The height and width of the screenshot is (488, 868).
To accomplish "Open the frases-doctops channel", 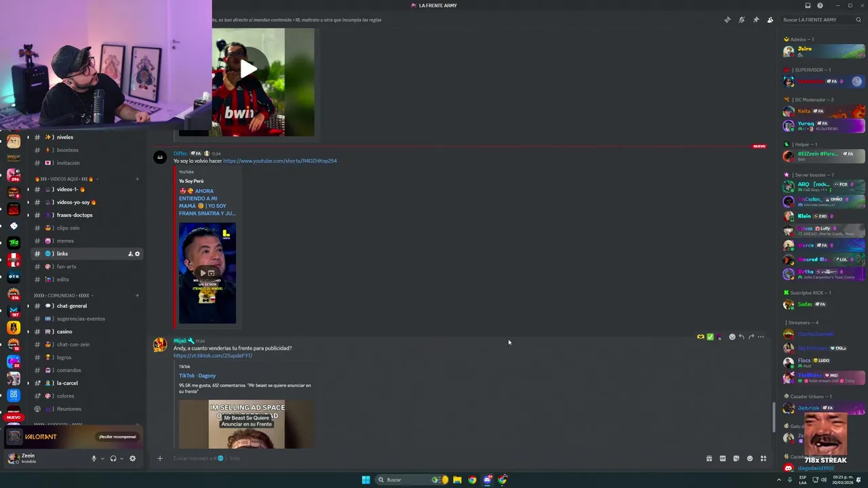I will point(87,215).
